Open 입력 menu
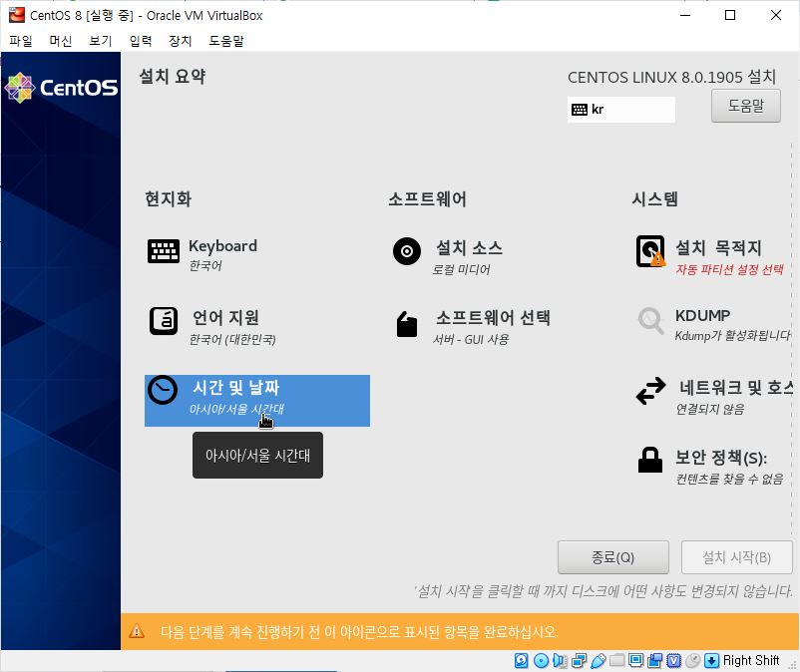Screen dimensions: 800x672 (141, 41)
